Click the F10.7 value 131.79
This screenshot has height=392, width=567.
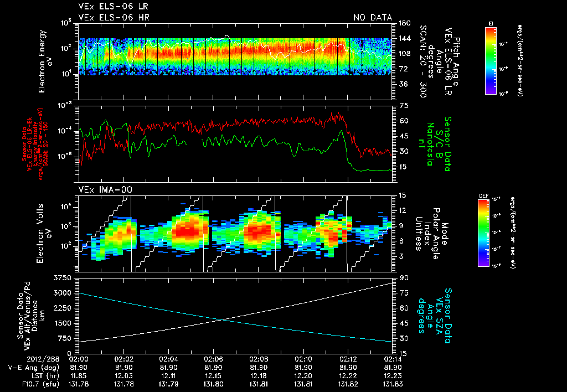(168, 384)
